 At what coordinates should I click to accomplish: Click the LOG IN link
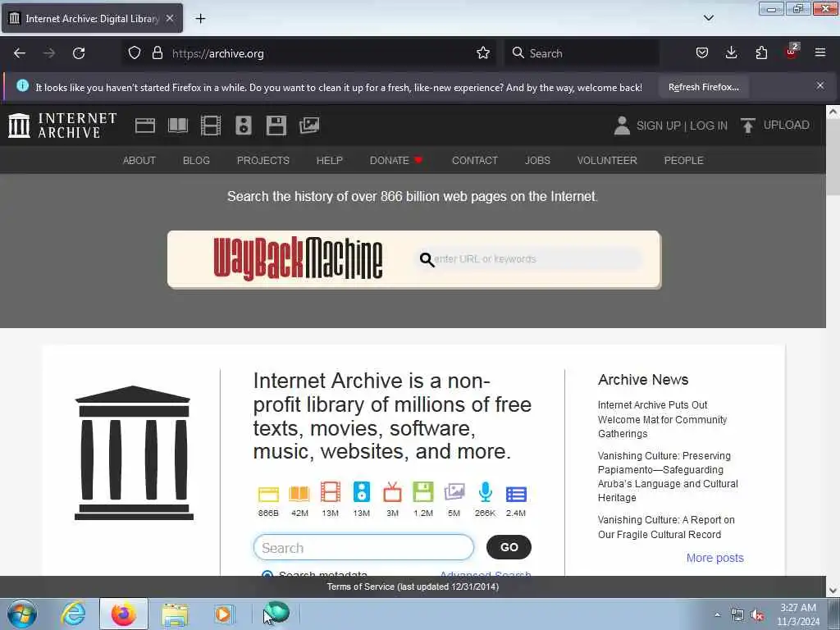tap(708, 126)
